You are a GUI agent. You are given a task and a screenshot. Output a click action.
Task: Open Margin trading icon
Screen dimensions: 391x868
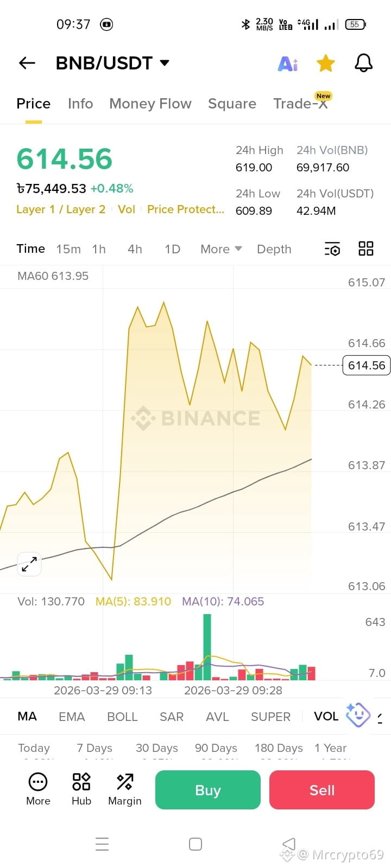tap(125, 789)
